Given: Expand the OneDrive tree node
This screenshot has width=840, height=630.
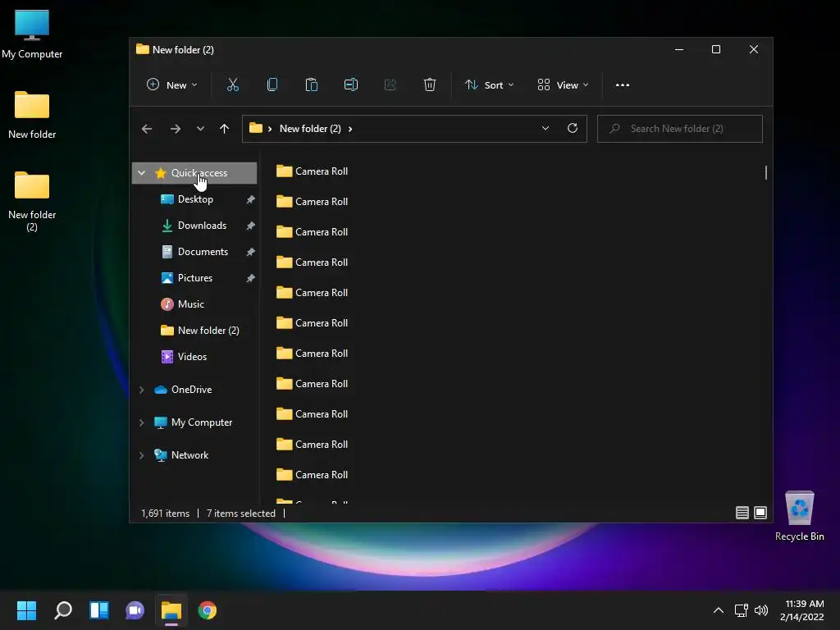Looking at the screenshot, I should pos(141,390).
